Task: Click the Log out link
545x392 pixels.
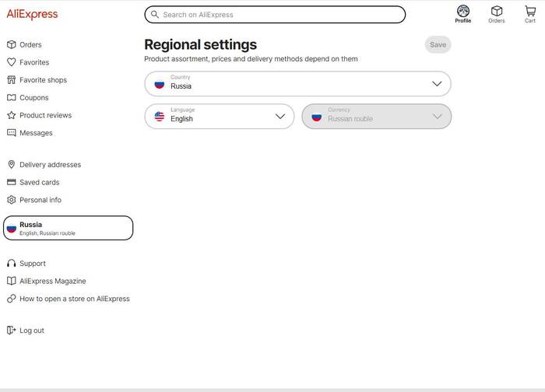Action: point(31,331)
